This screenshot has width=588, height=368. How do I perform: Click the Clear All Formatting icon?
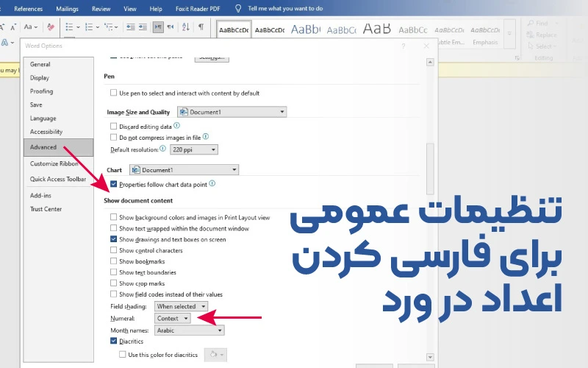[51, 27]
